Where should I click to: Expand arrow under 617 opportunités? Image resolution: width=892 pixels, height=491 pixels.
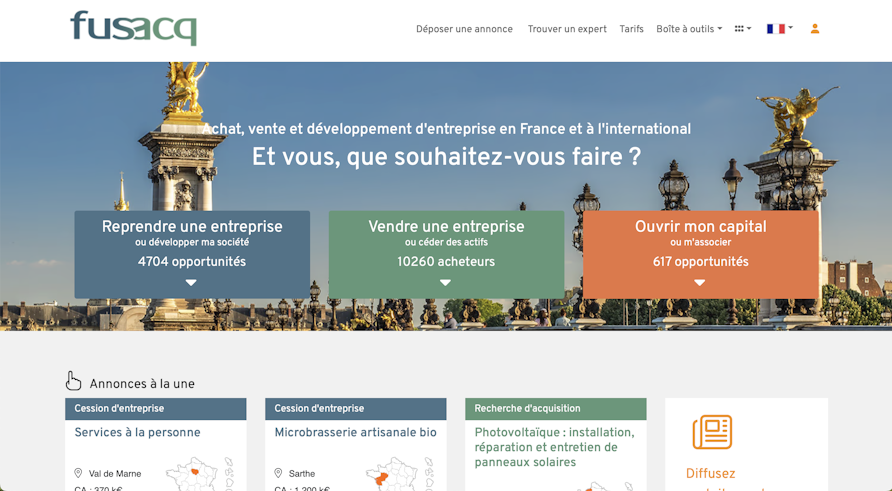[700, 282]
